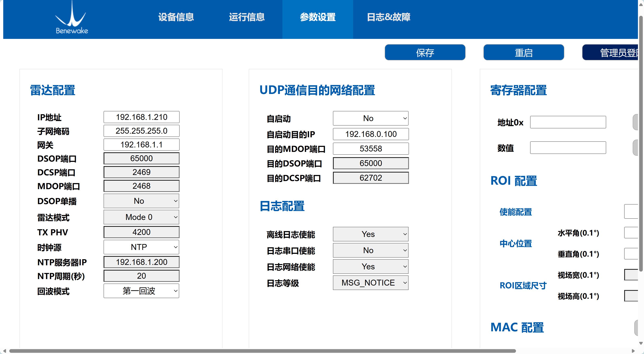
Task: Click the scroll left arrow
Action: coord(4,351)
